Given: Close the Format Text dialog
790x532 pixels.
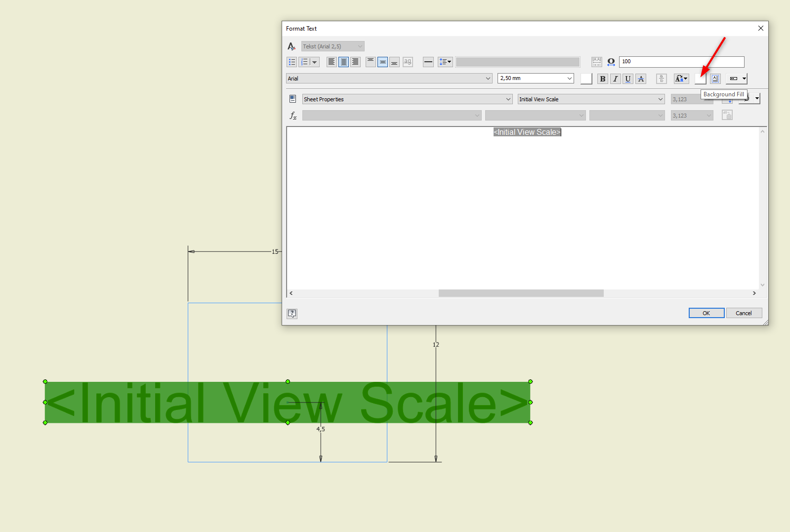Looking at the screenshot, I should (x=761, y=28).
